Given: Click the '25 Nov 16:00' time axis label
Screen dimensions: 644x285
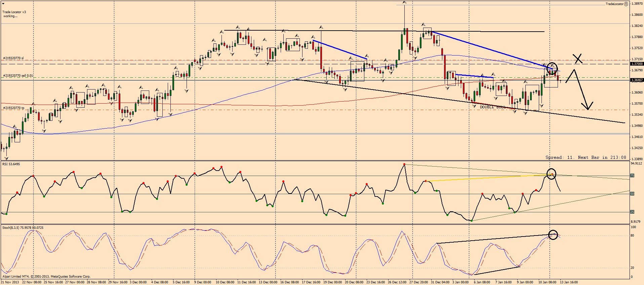Looking at the screenshot, I should click(x=53, y=282).
